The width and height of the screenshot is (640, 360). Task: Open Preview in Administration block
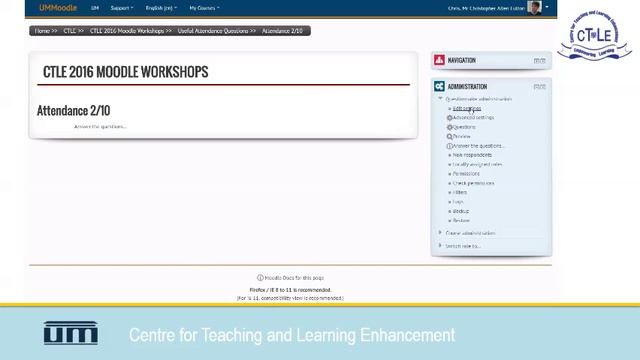coord(462,137)
